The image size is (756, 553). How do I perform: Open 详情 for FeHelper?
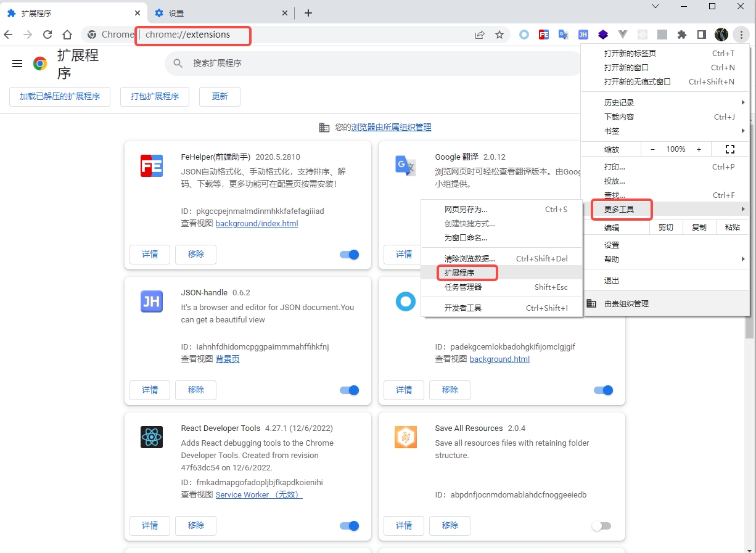pyautogui.click(x=150, y=255)
